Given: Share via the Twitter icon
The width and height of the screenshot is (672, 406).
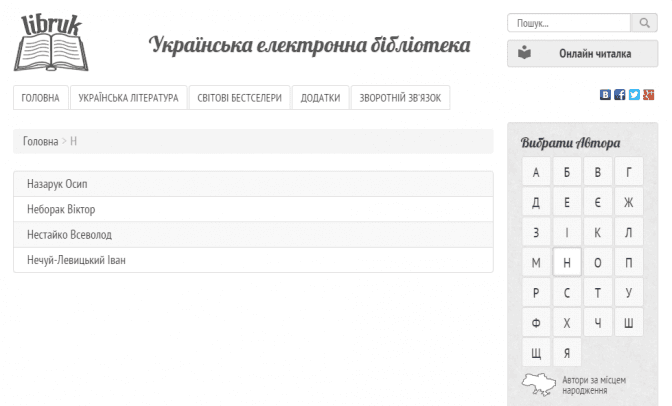Looking at the screenshot, I should 634,95.
